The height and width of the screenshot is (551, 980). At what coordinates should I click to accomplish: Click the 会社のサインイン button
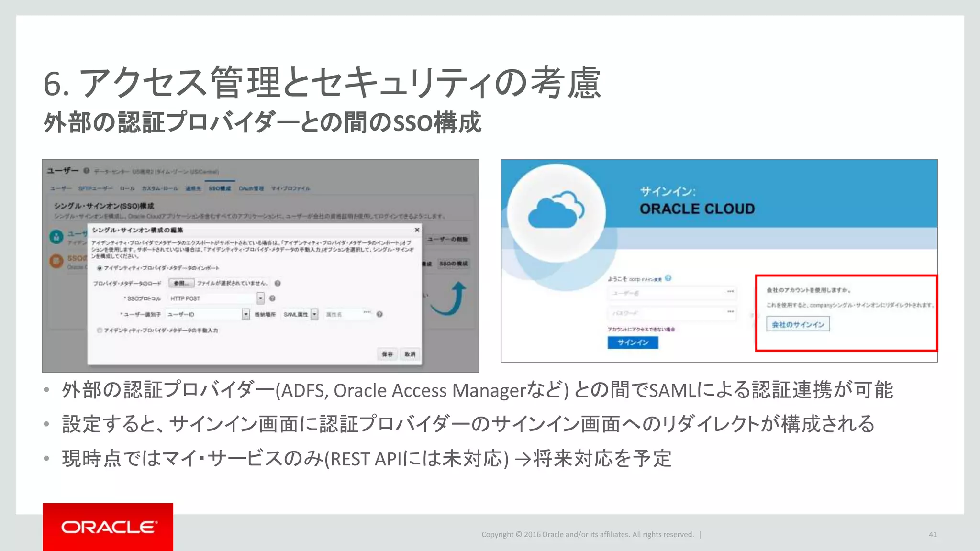pyautogui.click(x=798, y=324)
